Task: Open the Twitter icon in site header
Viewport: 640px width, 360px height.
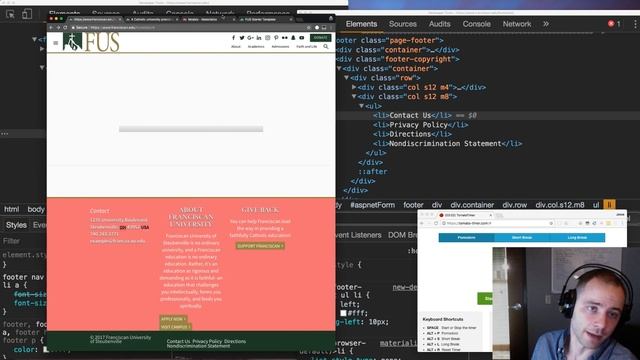Action: (x=242, y=38)
